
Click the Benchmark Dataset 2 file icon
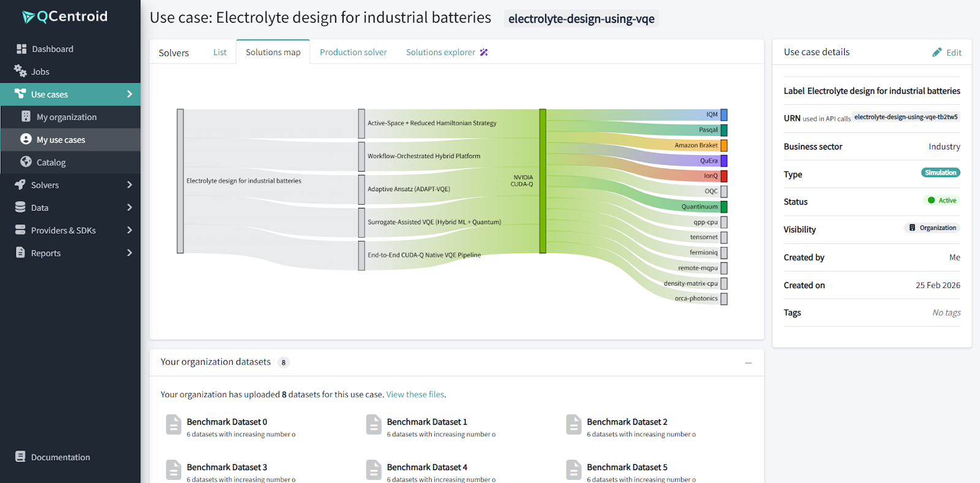click(x=573, y=424)
